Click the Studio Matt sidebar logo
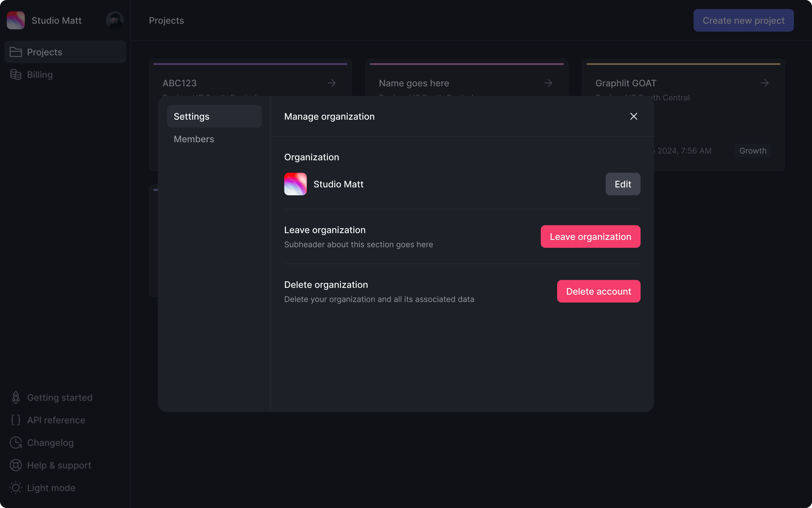812x508 pixels. (x=16, y=21)
